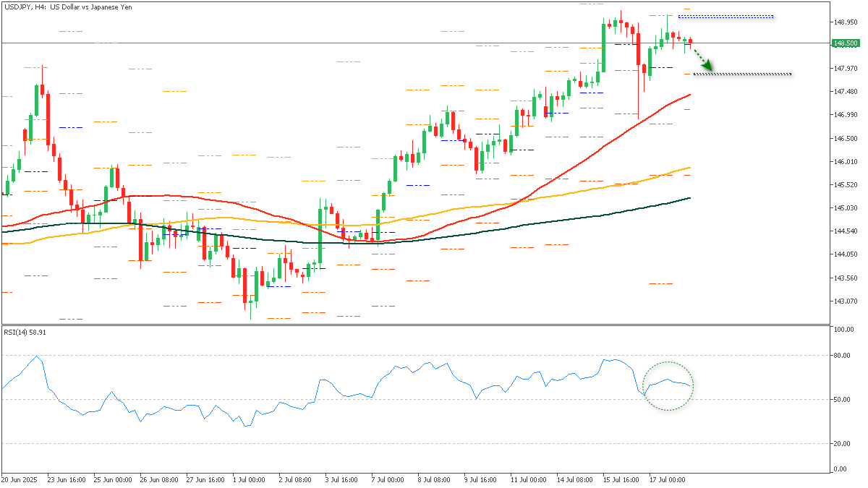The width and height of the screenshot is (868, 488).
Task: Select the 146.990 price scale value
Action: [845, 115]
